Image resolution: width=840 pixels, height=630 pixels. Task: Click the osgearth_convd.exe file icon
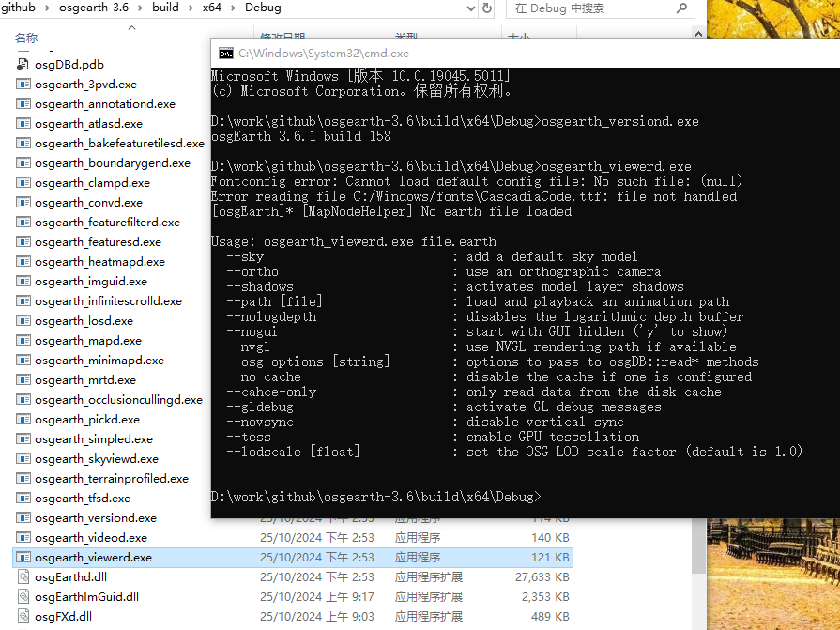point(23,203)
